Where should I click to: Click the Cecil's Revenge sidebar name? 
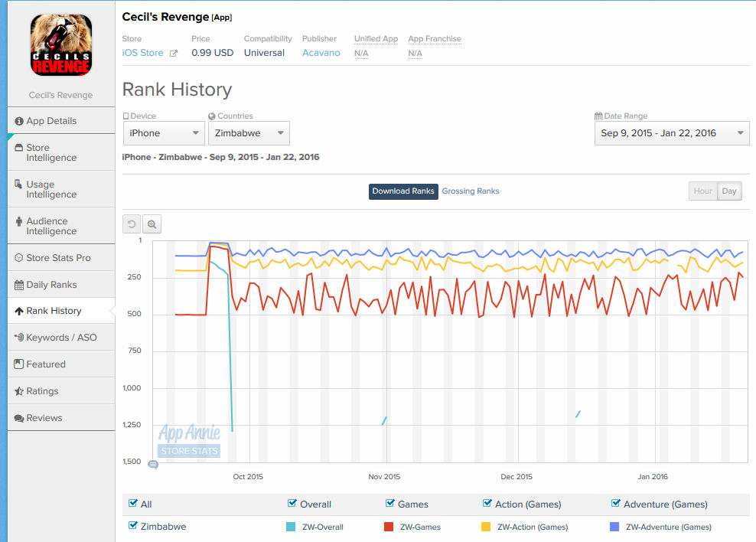click(60, 95)
